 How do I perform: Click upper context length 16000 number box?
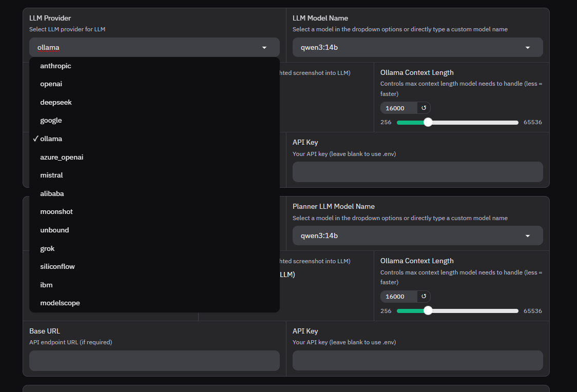[x=399, y=108]
